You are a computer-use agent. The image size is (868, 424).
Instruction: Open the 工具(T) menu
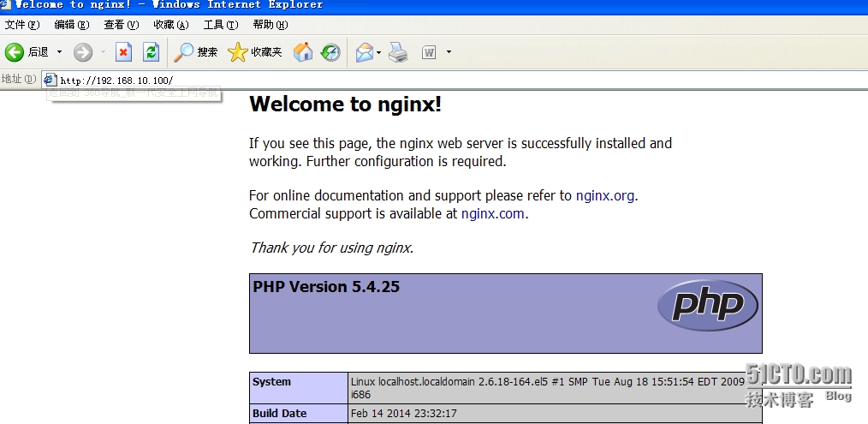pyautogui.click(x=221, y=25)
